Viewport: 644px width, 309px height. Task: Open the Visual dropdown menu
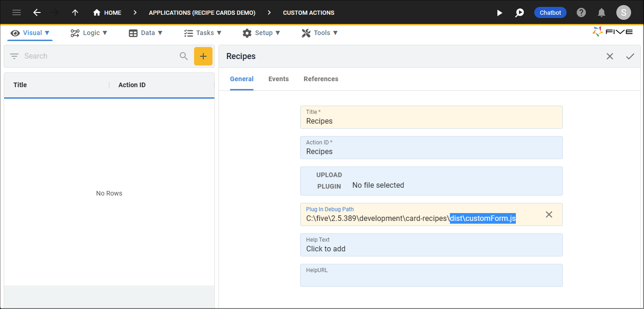30,33
